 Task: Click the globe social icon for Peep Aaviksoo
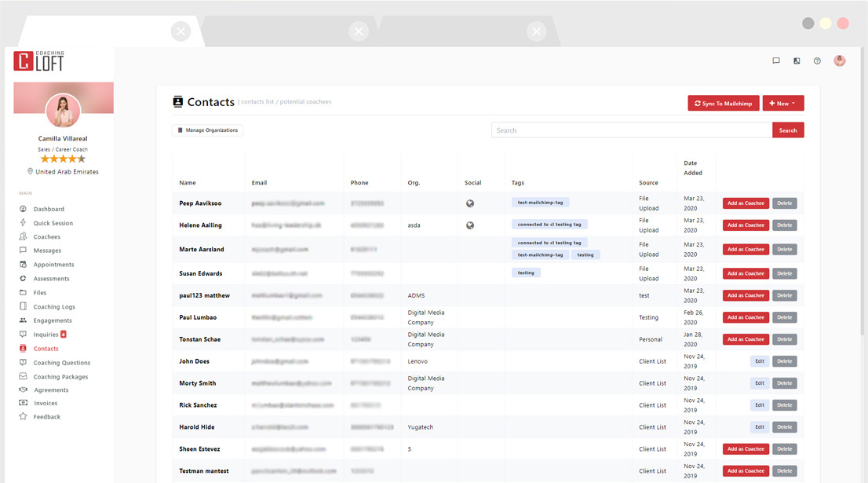tap(470, 203)
